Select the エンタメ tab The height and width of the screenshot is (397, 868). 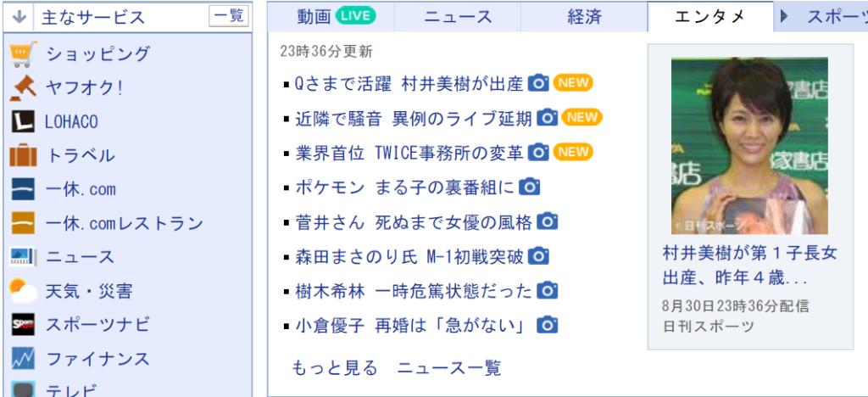click(710, 17)
